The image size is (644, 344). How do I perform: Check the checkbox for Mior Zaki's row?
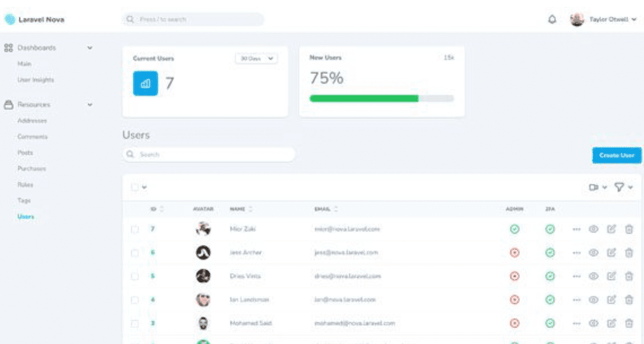[x=135, y=229]
